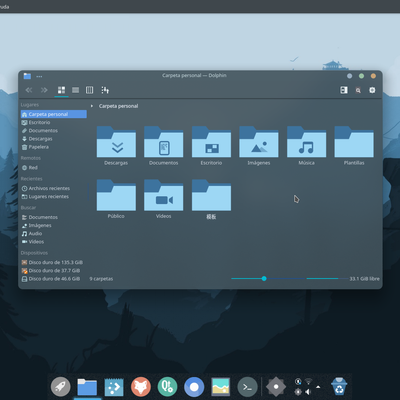Click the volume speaker tray icon

[x=308, y=392]
